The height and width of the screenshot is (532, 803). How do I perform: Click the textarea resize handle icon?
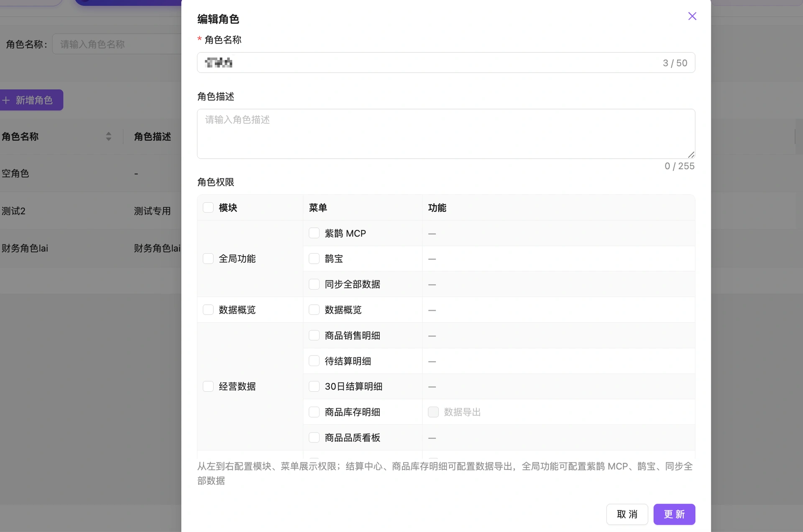[x=691, y=155]
